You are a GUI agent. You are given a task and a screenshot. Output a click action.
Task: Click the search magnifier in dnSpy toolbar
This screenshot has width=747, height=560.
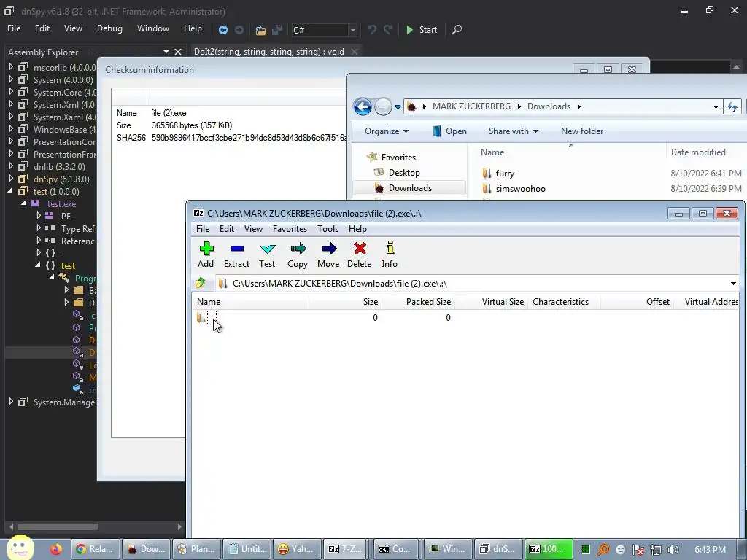tap(457, 29)
